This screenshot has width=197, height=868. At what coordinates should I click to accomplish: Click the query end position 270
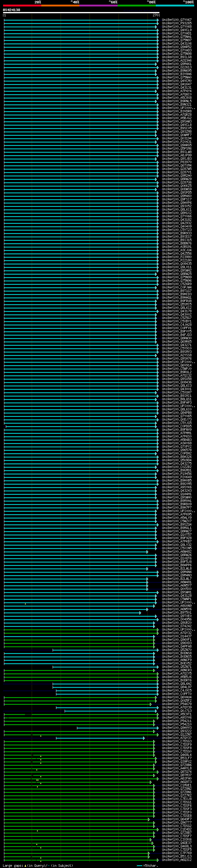click(155, 15)
